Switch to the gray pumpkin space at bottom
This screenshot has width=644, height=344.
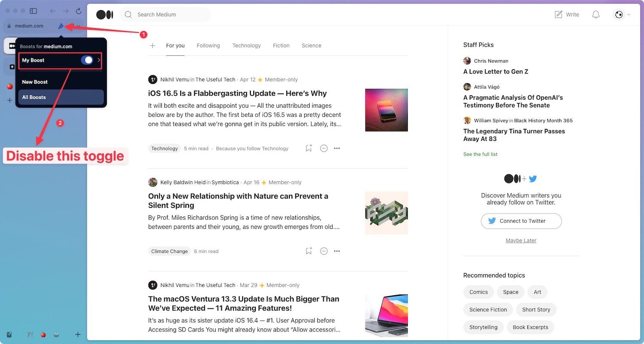[56, 335]
